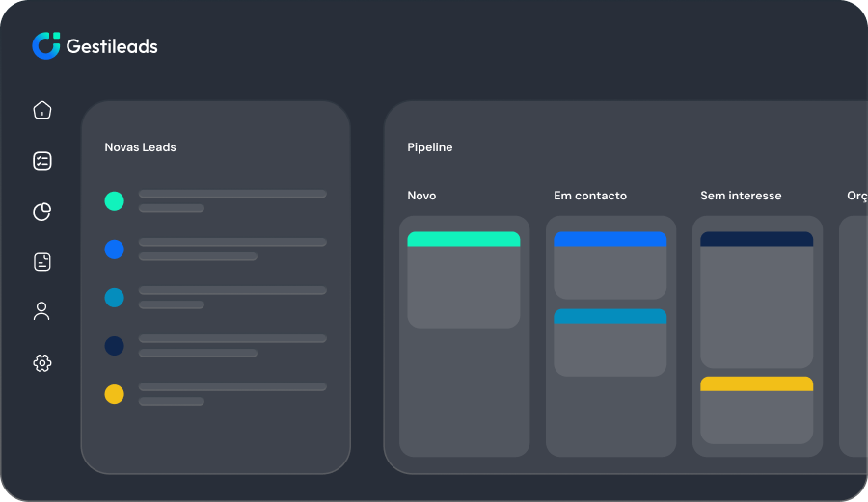
Task: Click the Novas Leads panel title
Action: click(x=140, y=147)
